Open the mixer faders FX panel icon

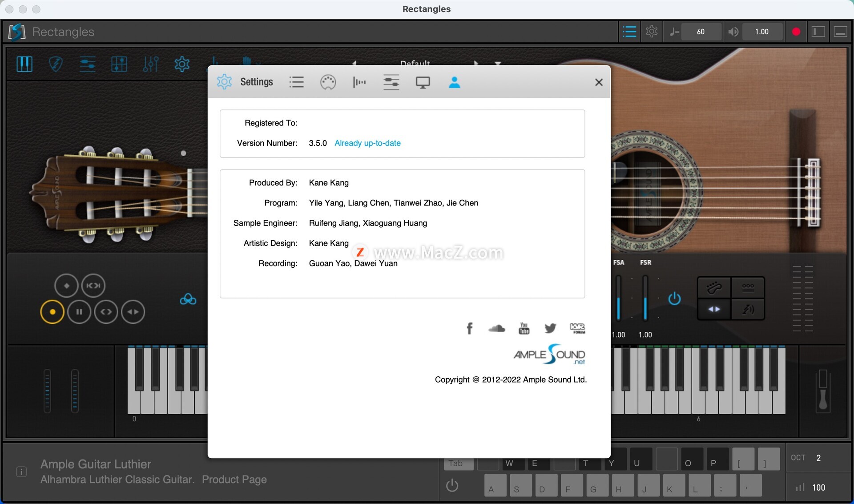click(150, 64)
